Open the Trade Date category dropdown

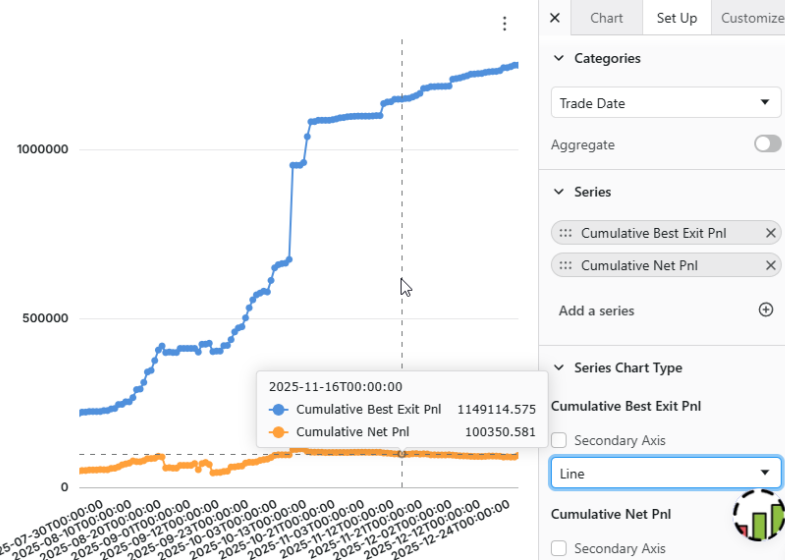tap(665, 103)
